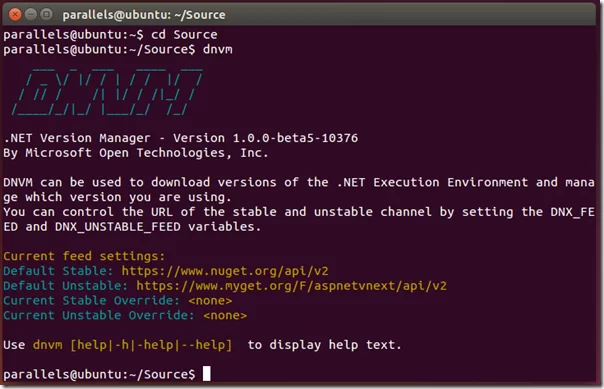This screenshot has height=389, width=604.
Task: Click the 'Current feed settings:' heading
Action: coord(84,256)
